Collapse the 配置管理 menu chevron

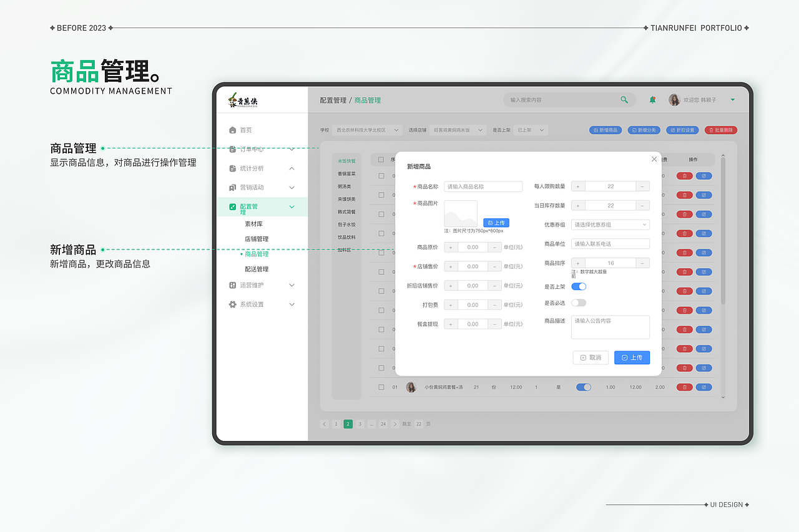tap(292, 206)
